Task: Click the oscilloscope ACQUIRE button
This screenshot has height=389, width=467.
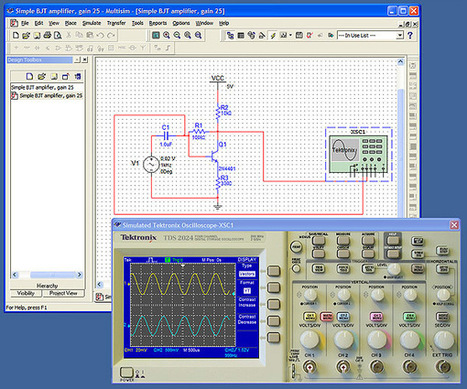Action: click(368, 240)
